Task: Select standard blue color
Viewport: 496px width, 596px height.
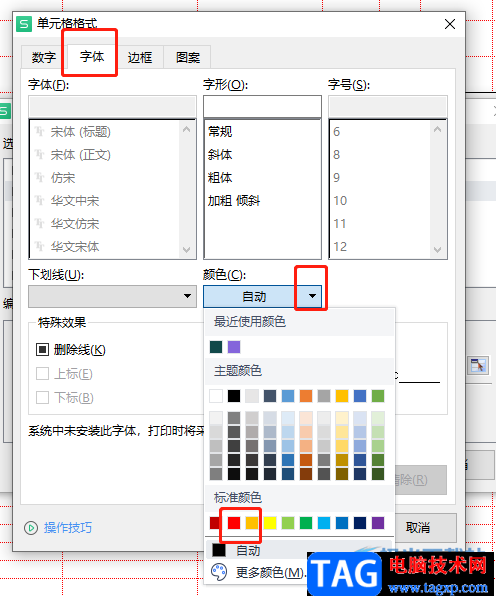Action: coord(342,523)
